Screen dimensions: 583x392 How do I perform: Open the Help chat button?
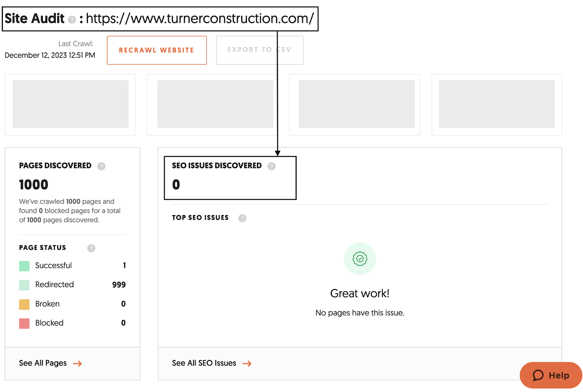pyautogui.click(x=551, y=375)
